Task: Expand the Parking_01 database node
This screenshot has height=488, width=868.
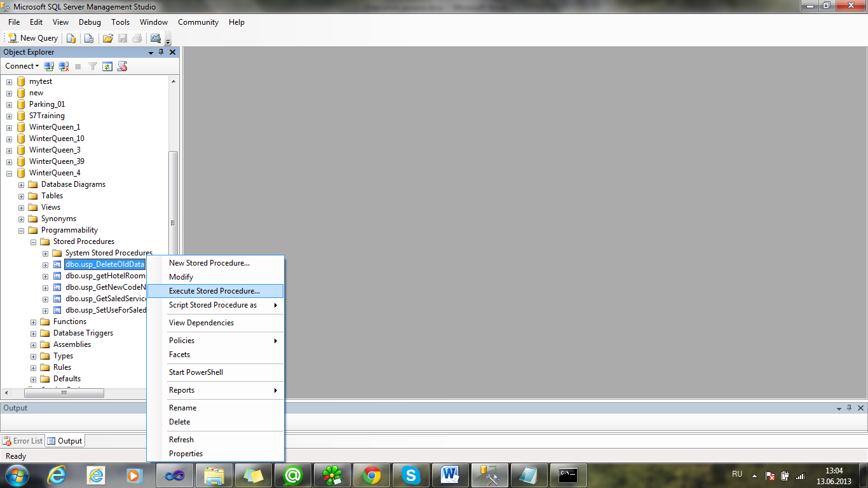Action: coord(10,104)
